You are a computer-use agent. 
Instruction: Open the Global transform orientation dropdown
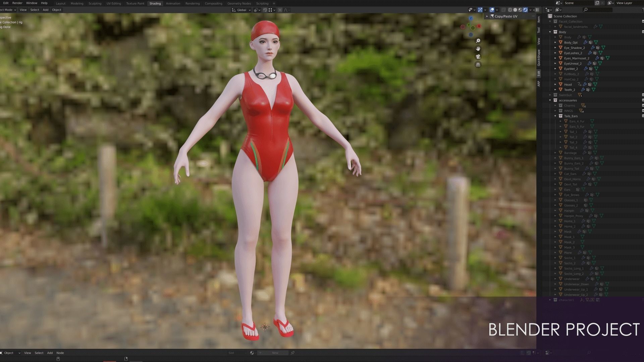coord(241,10)
